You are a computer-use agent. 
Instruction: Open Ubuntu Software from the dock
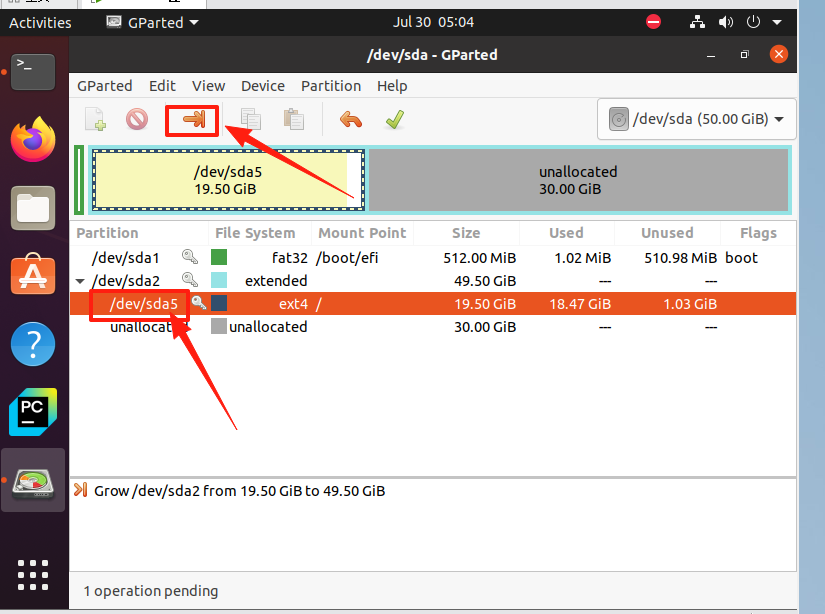(33, 275)
